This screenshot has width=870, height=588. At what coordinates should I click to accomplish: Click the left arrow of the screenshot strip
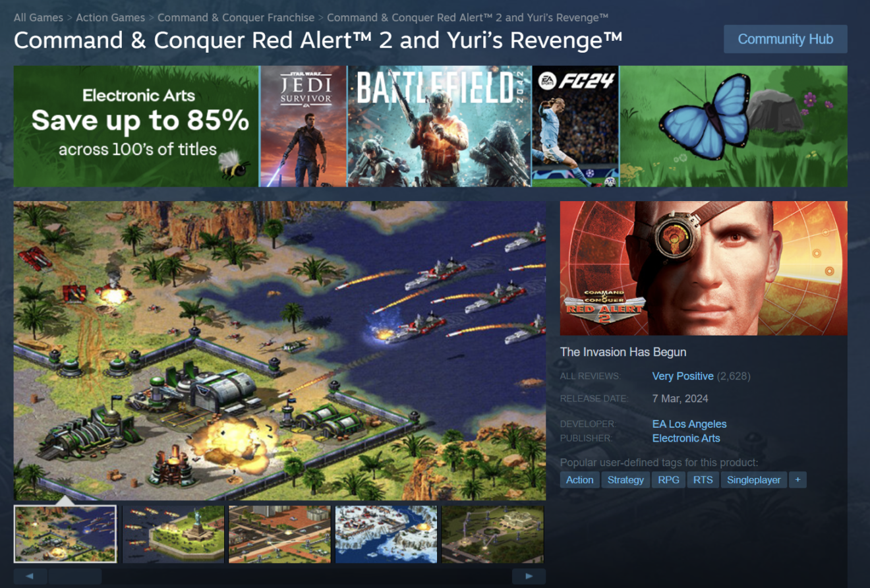(x=30, y=576)
